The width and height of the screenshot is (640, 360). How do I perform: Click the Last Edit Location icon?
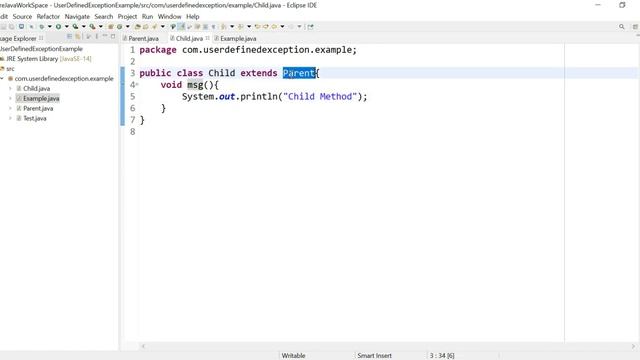tap(257, 27)
